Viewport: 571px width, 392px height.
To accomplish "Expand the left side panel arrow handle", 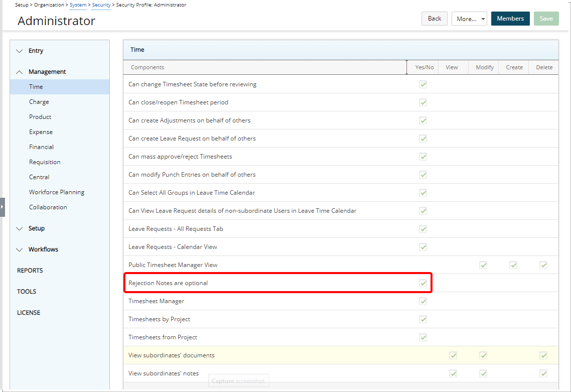I will pos(3,207).
